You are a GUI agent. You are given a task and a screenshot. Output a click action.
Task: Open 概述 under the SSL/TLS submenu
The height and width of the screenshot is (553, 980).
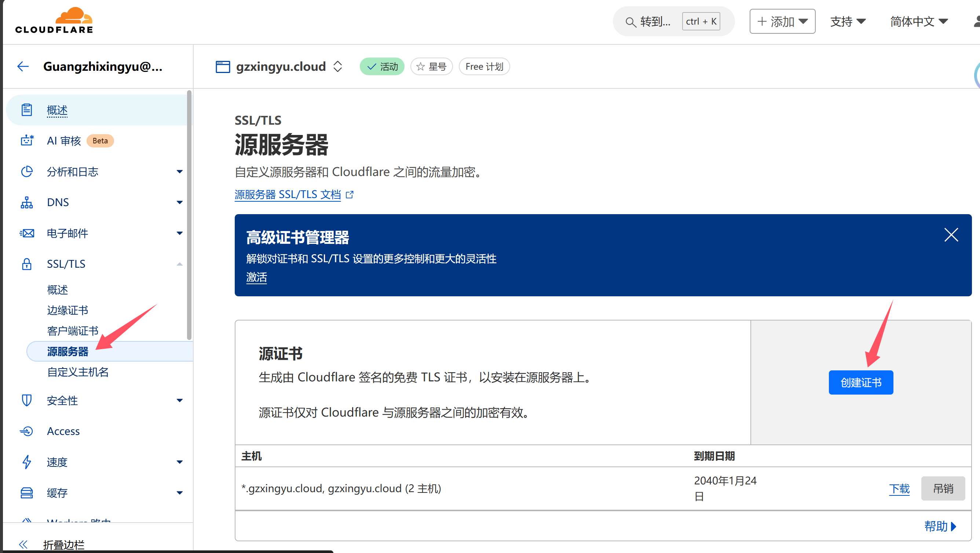pyautogui.click(x=58, y=290)
